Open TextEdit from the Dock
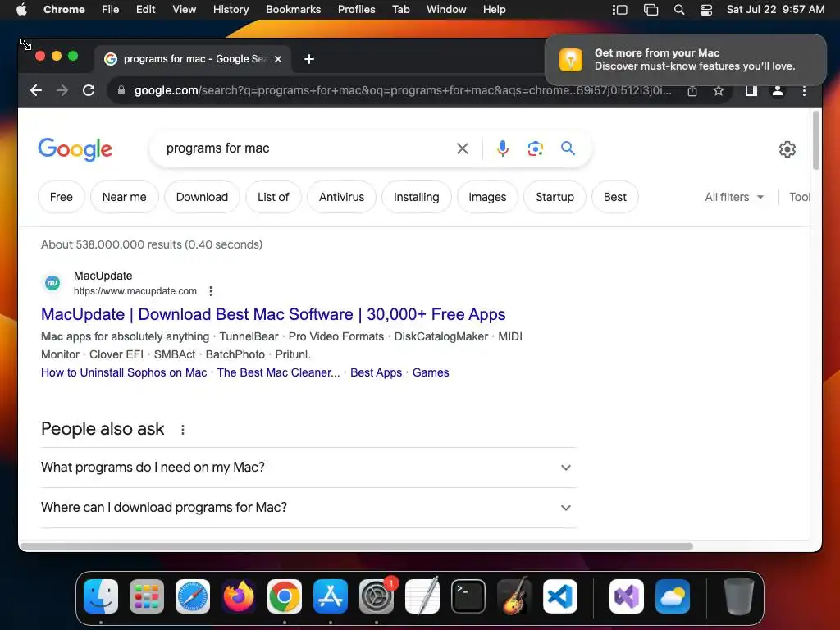This screenshot has height=630, width=840. (422, 596)
